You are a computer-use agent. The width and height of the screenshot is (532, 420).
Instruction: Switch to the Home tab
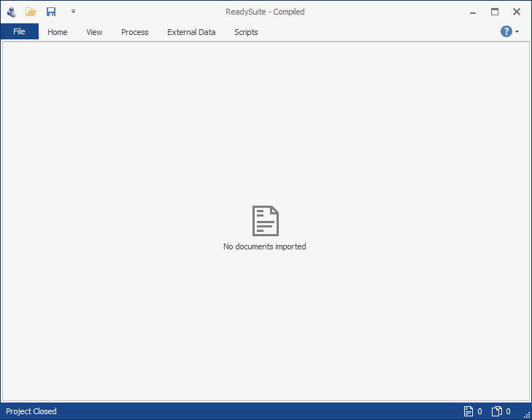[x=58, y=32]
